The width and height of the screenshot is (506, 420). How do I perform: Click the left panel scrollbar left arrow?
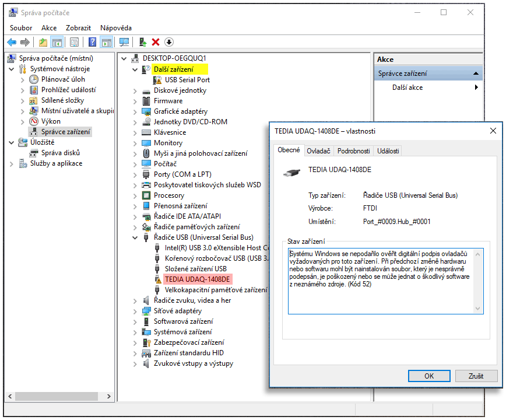10,396
